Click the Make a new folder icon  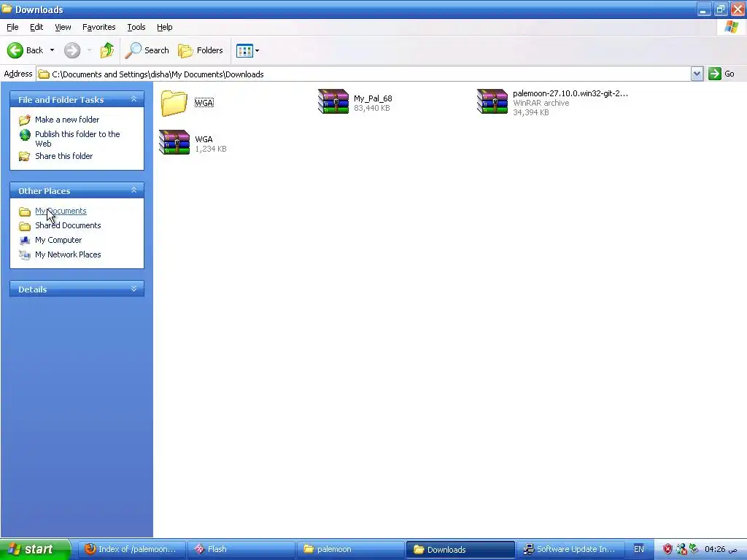(x=24, y=120)
